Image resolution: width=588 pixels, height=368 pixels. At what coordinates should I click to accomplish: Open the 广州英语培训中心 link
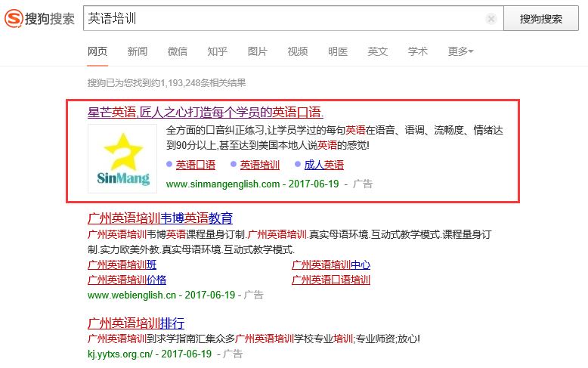click(x=331, y=265)
